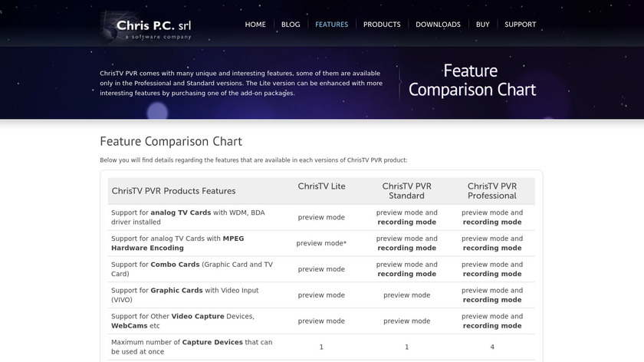This screenshot has width=644, height=362.
Task: Click Lite 'preview mode' cell in Video Capture row
Action: [x=321, y=321]
